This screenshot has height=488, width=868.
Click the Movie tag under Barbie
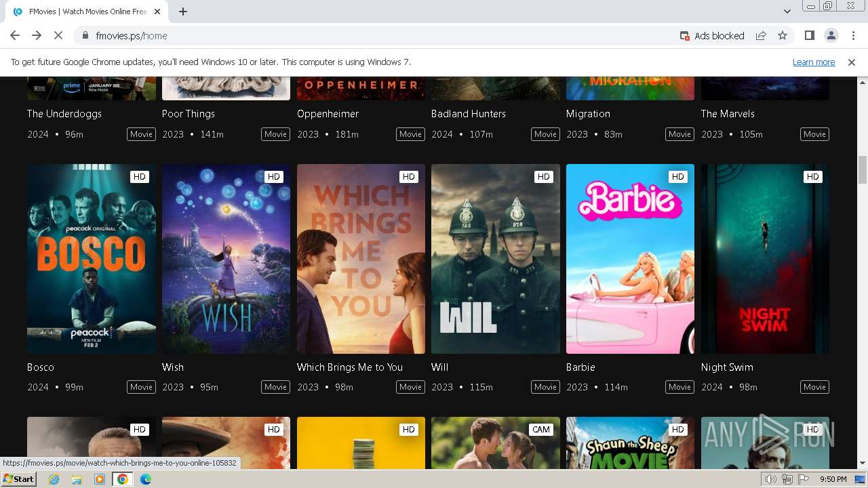pos(679,387)
